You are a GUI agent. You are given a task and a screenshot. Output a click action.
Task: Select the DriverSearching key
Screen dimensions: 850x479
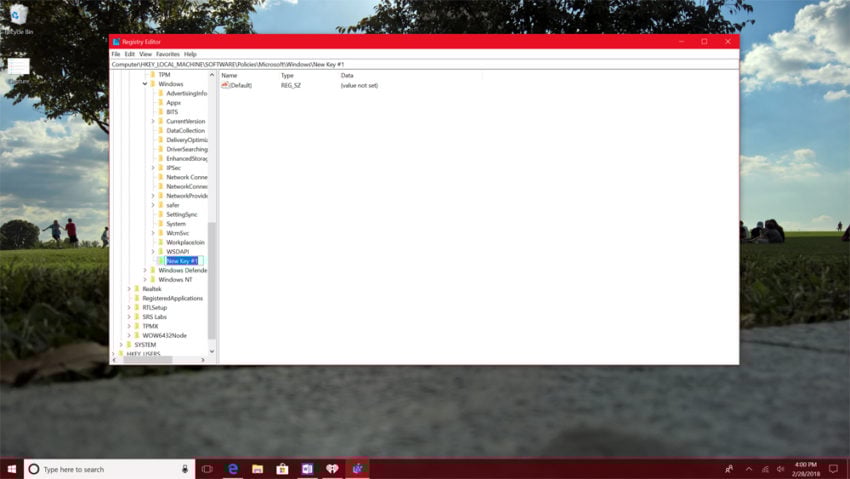(x=186, y=149)
